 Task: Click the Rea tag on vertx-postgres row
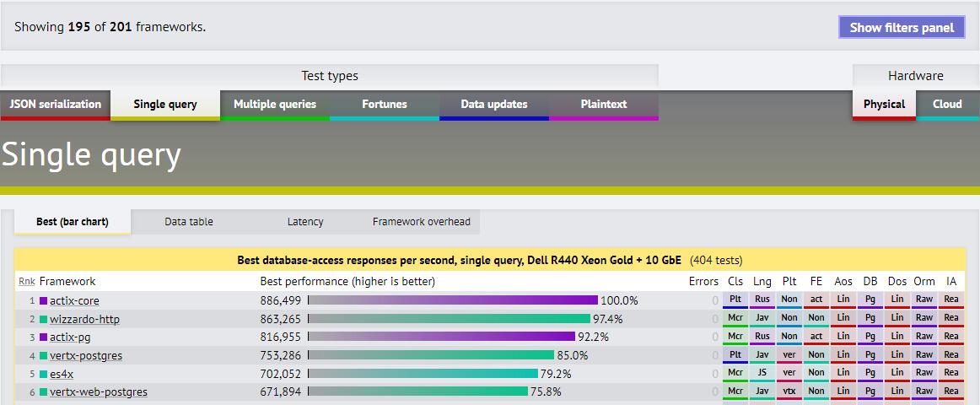click(x=951, y=355)
